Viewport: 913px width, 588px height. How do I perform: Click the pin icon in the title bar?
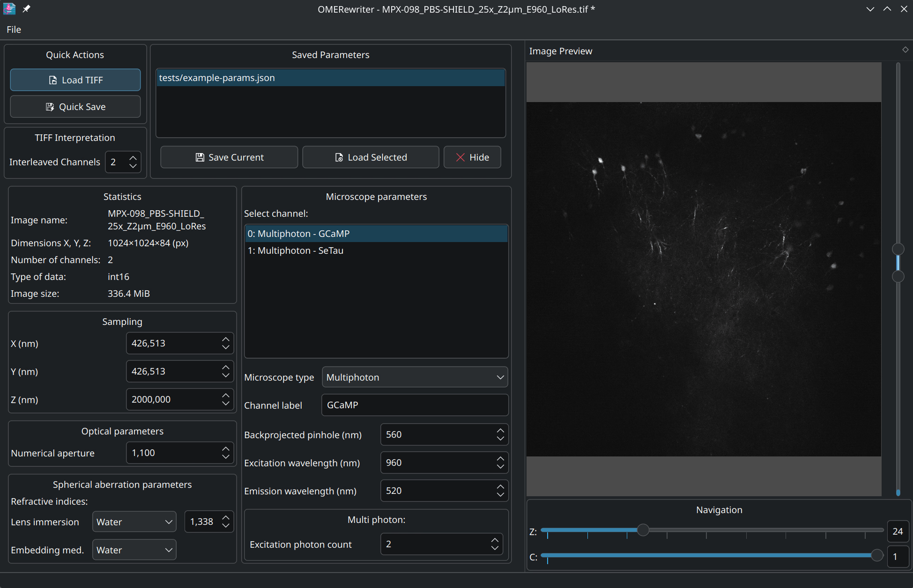[x=27, y=8]
